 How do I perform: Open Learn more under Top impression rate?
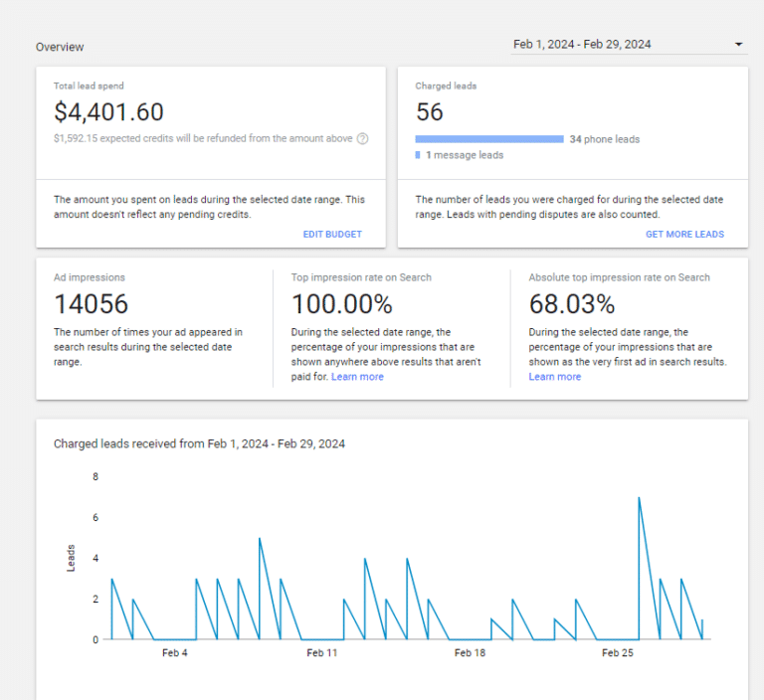357,377
